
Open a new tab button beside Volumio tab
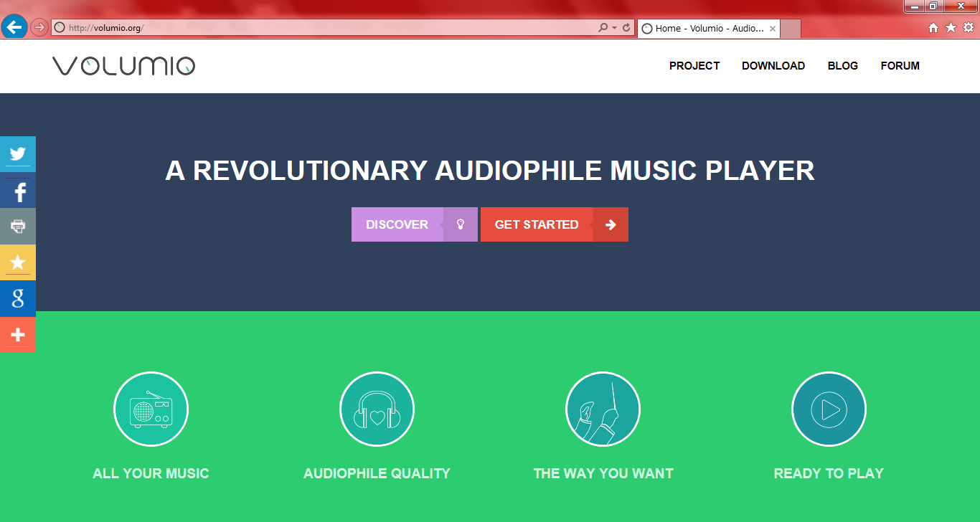[790, 29]
